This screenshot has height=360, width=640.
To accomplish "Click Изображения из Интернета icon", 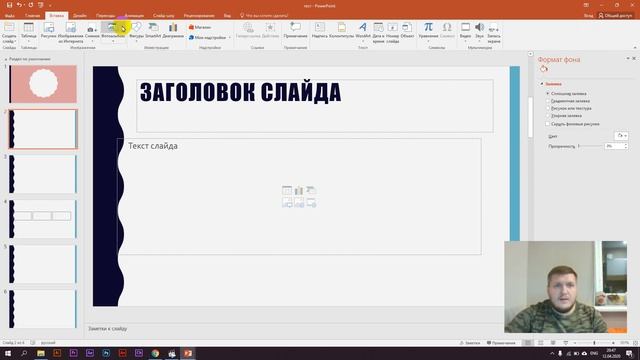I will pyautogui.click(x=71, y=33).
